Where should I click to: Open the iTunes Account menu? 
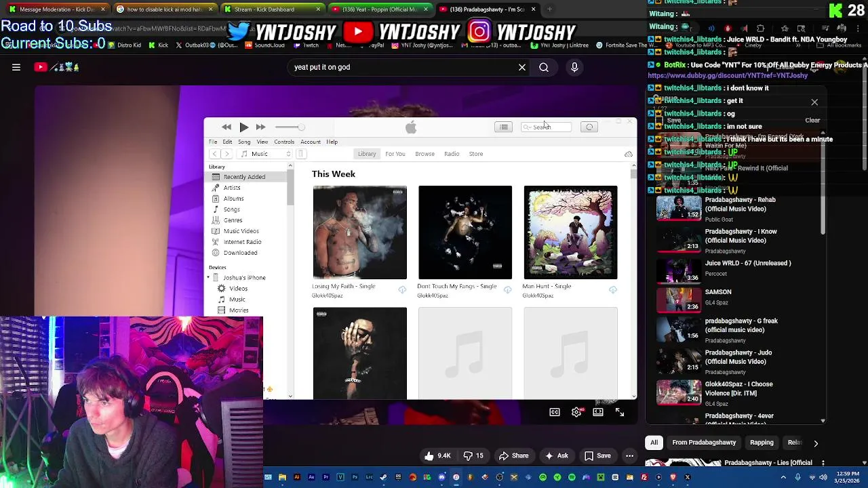tap(311, 142)
